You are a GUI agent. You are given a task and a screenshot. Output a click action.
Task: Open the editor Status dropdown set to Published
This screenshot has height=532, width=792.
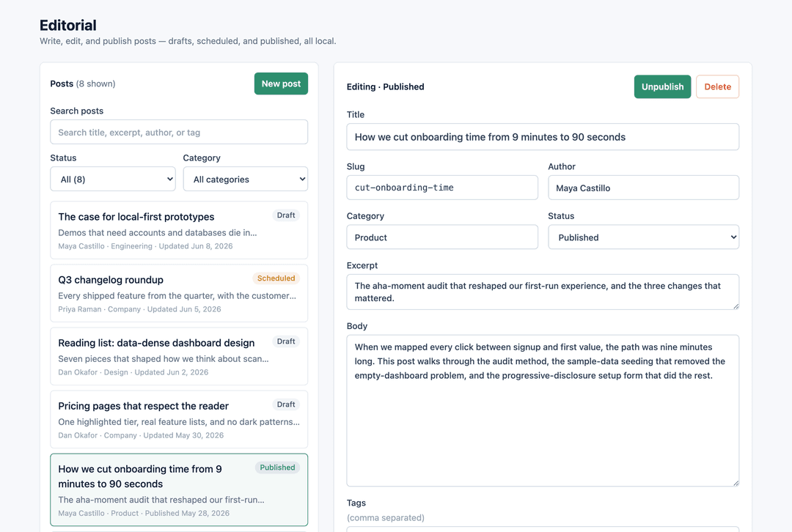(644, 237)
